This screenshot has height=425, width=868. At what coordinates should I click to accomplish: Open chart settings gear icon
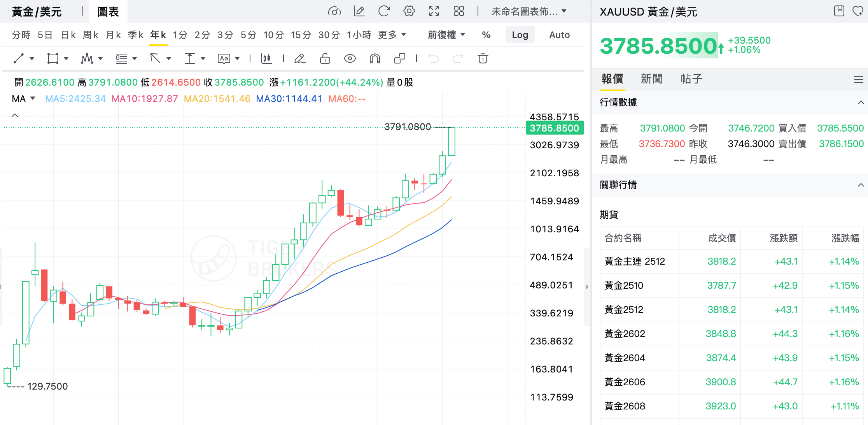(x=409, y=11)
